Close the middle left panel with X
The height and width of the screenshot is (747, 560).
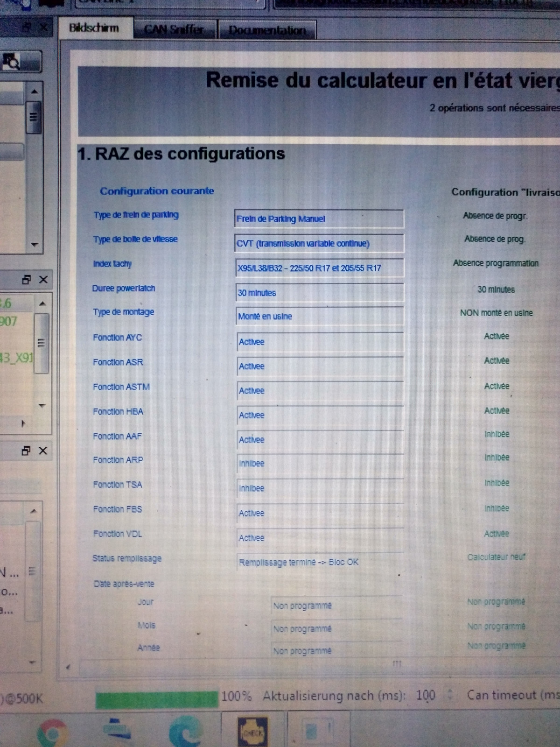[x=43, y=280]
